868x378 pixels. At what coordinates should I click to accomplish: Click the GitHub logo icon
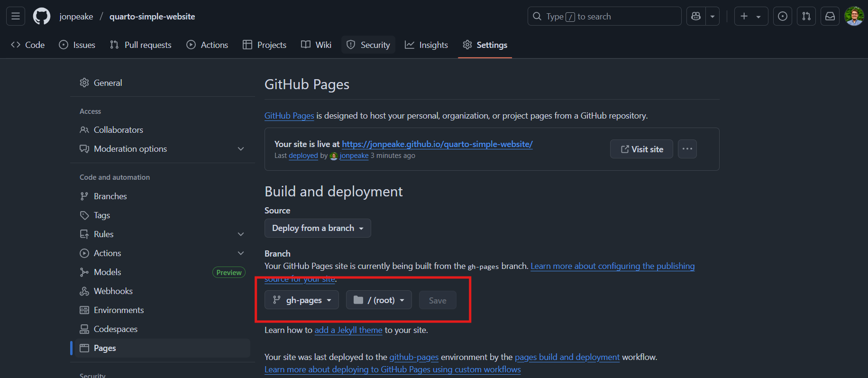[42, 17]
